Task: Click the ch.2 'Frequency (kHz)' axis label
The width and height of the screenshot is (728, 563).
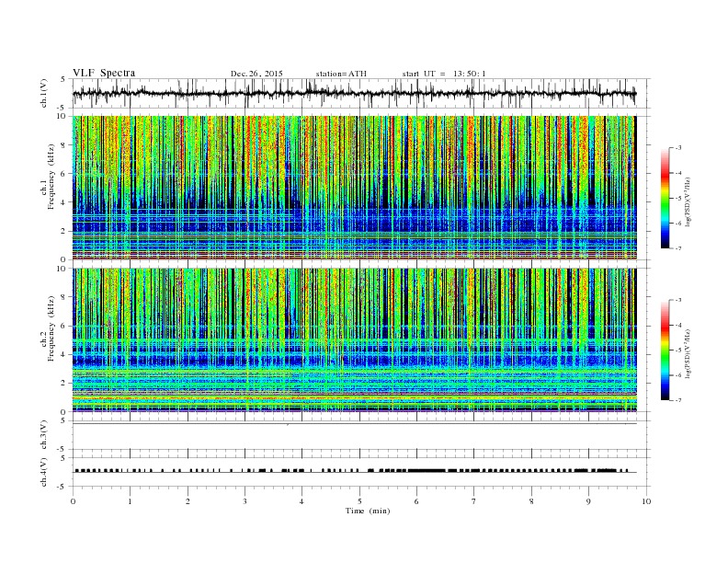Action: point(51,328)
